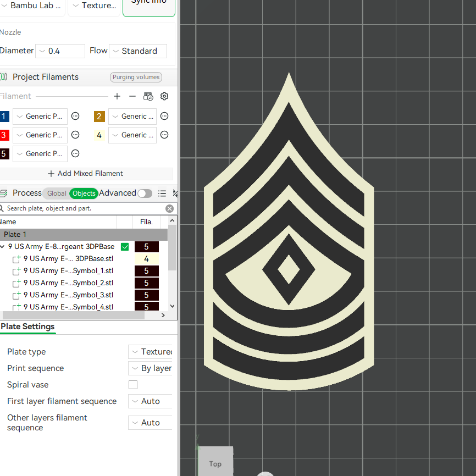Click the search magnifier icon

point(2,208)
